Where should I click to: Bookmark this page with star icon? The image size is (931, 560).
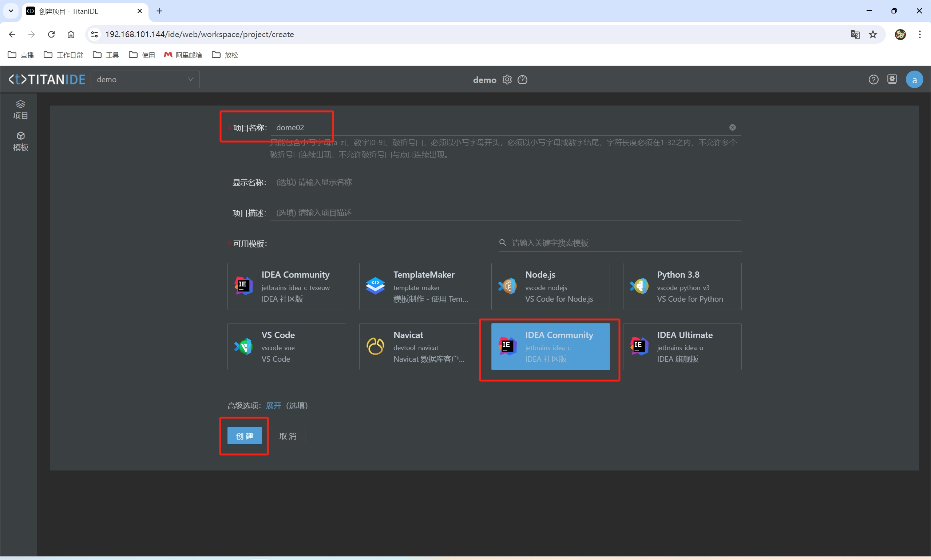coord(873,34)
